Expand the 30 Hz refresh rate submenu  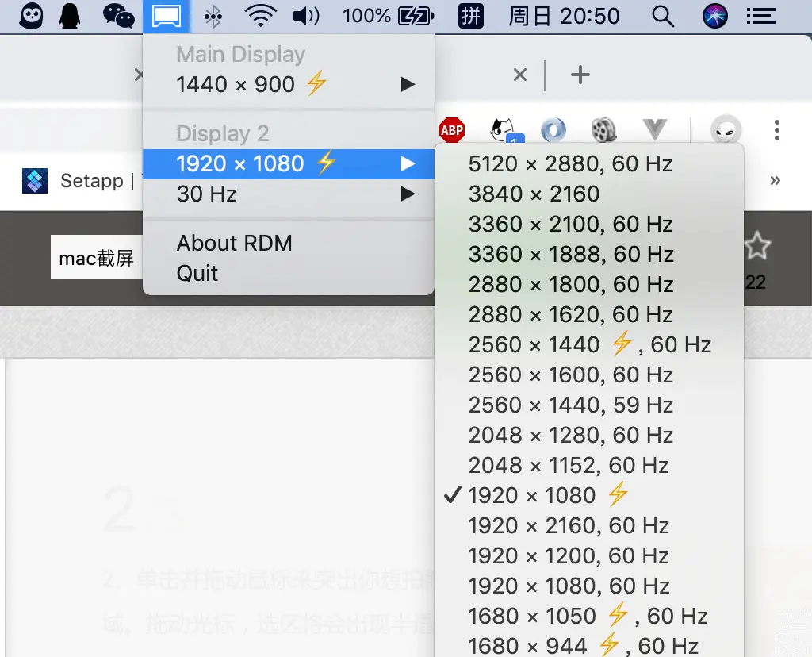pyautogui.click(x=289, y=194)
